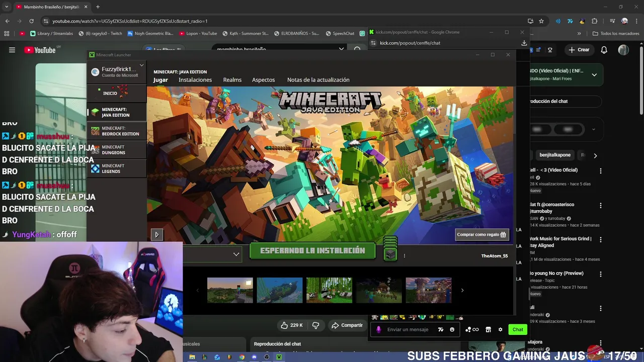Open the Library / Streamlabs bookmark

tap(52, 34)
